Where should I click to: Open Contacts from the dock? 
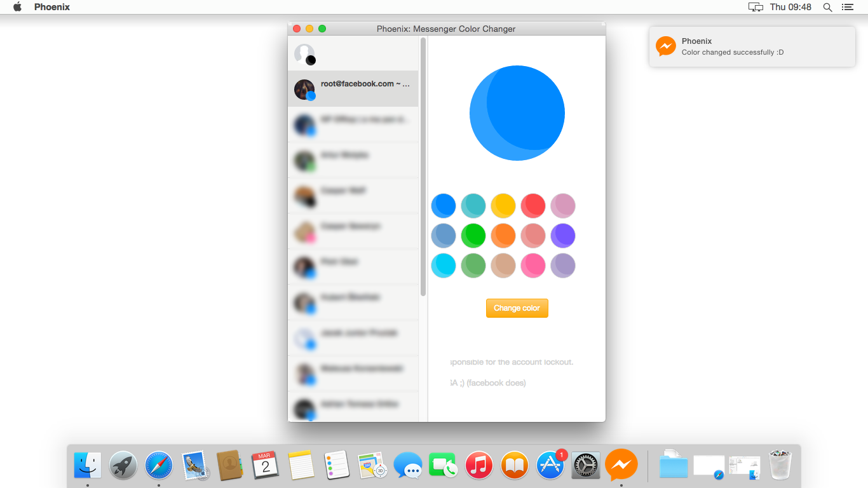click(230, 465)
